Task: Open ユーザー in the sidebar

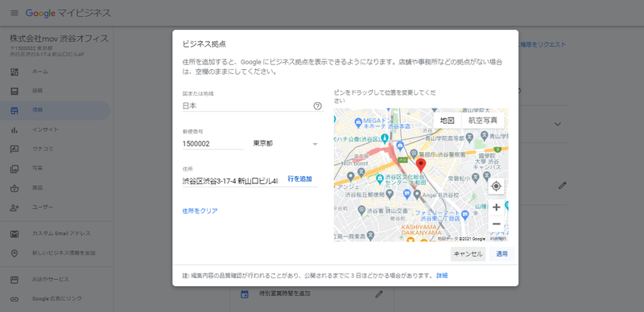Action: pyautogui.click(x=43, y=207)
